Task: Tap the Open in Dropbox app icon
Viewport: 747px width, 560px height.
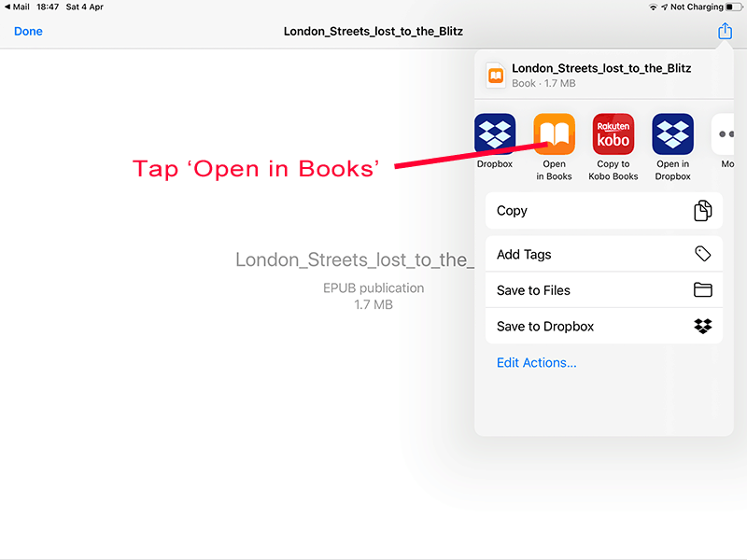Action: click(672, 134)
